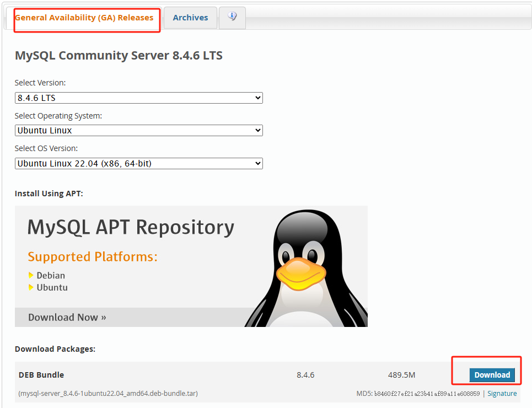Image resolution: width=532 pixels, height=408 pixels.
Task: Click the 489.5M file size value
Action: pos(402,375)
